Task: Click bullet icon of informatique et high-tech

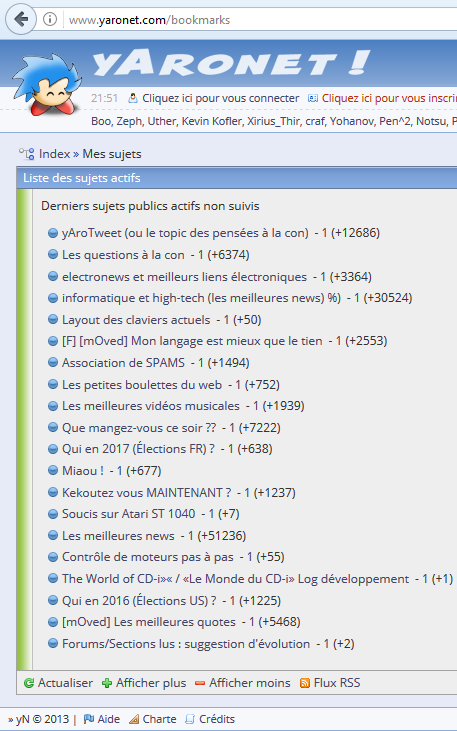Action: [x=53, y=298]
